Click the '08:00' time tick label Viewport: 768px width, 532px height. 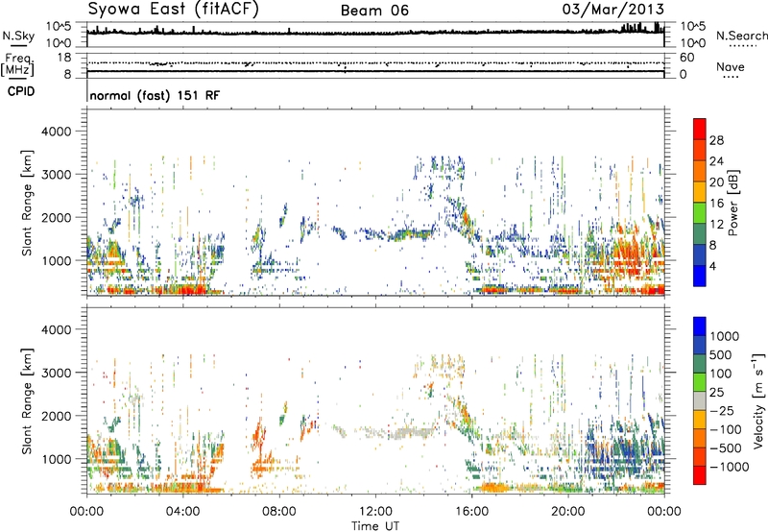[x=279, y=512]
